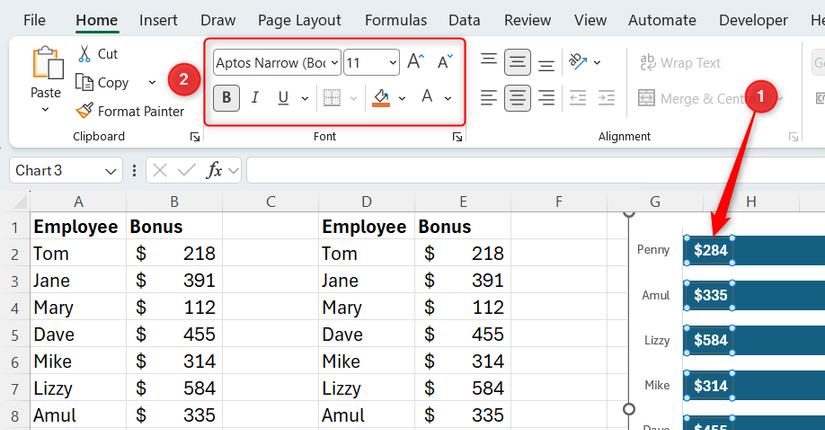This screenshot has height=430, width=825.
Task: Open the orientation dropdown arrow
Action: tap(597, 62)
